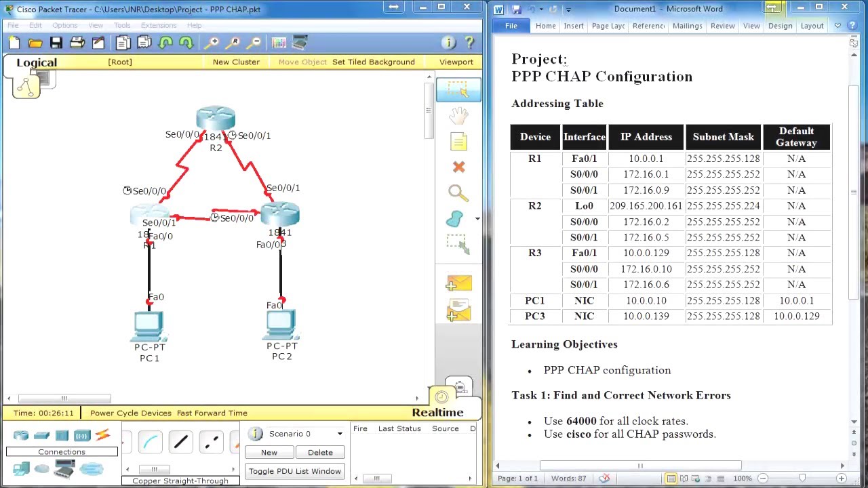Switch to Realtime mode tab
The image size is (868, 488).
tap(438, 412)
